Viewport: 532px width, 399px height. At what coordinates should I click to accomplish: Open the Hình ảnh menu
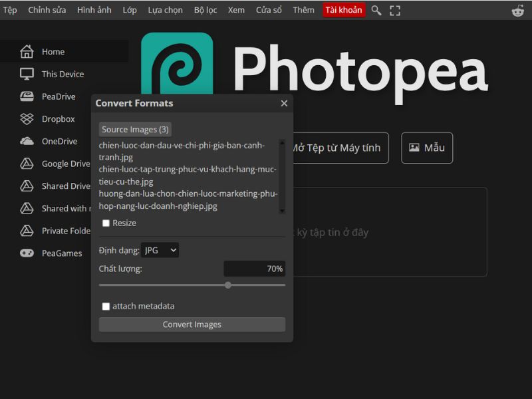point(94,10)
